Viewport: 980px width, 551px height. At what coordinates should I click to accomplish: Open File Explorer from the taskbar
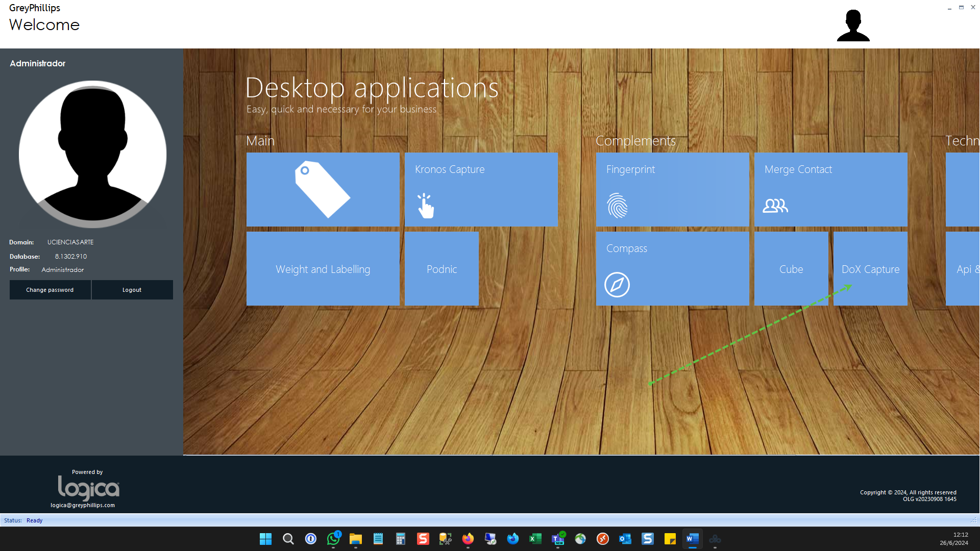tap(356, 539)
